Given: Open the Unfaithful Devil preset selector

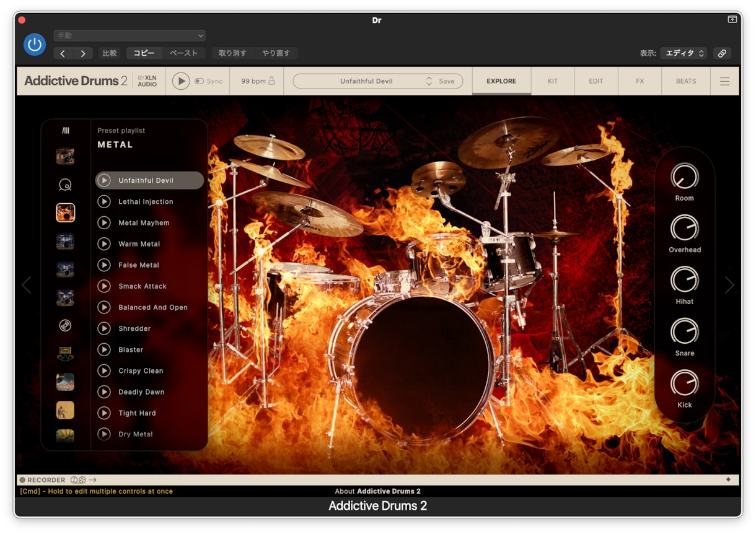Looking at the screenshot, I should click(x=366, y=81).
